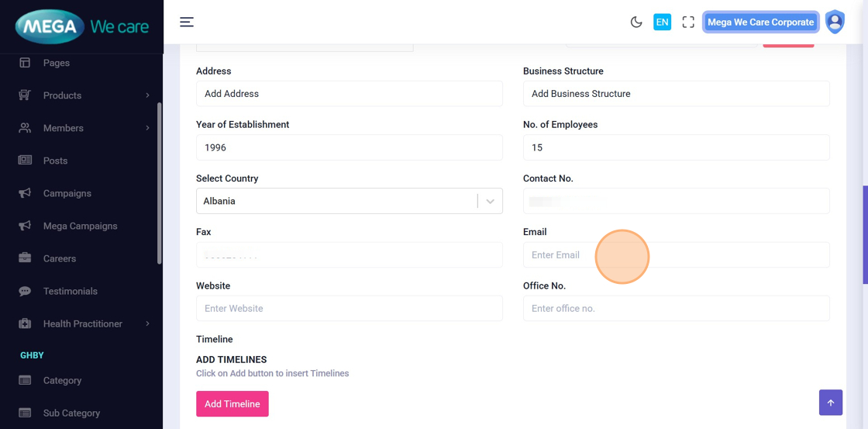Click the Mega We Care Corporate button
Viewport: 868px width, 429px height.
pos(760,22)
